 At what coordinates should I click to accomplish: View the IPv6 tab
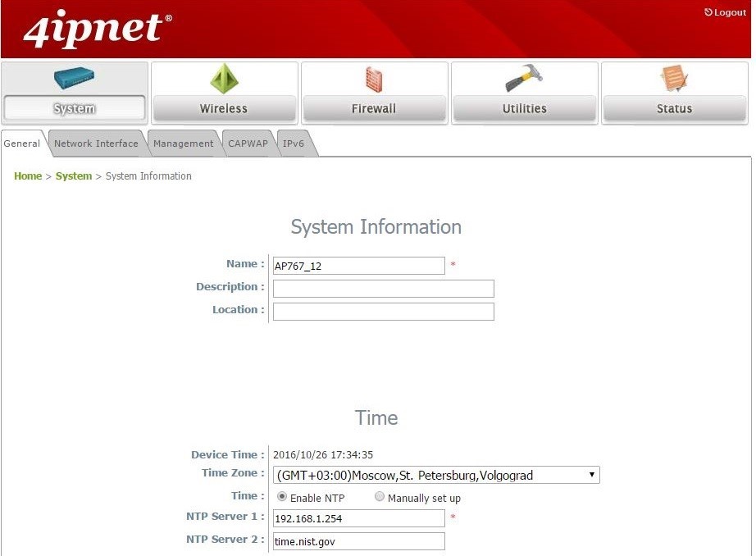pyautogui.click(x=294, y=143)
